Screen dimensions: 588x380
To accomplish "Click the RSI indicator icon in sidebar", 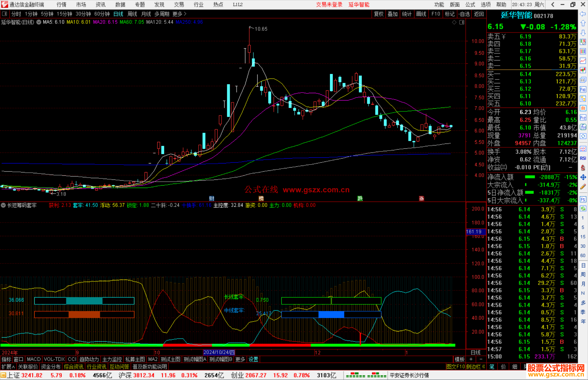I will [x=583, y=158].
